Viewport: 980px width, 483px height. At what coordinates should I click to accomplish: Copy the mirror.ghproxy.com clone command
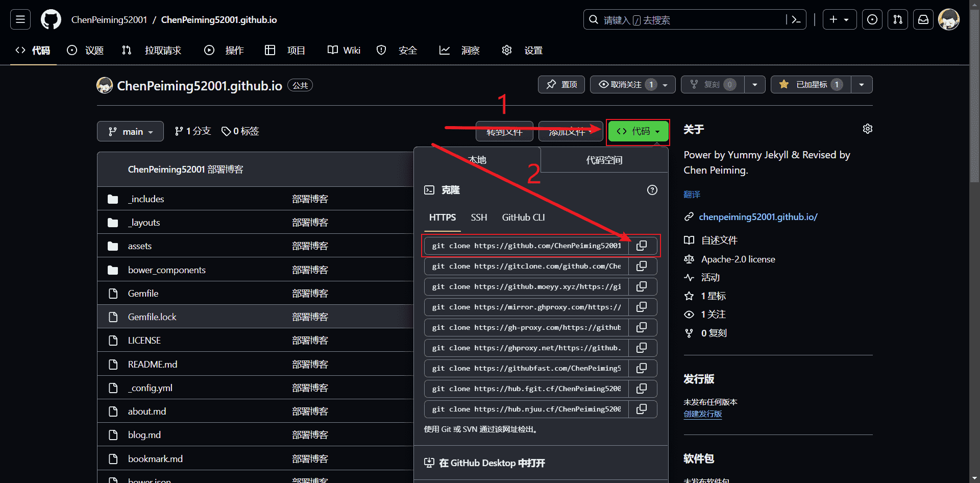tap(642, 307)
